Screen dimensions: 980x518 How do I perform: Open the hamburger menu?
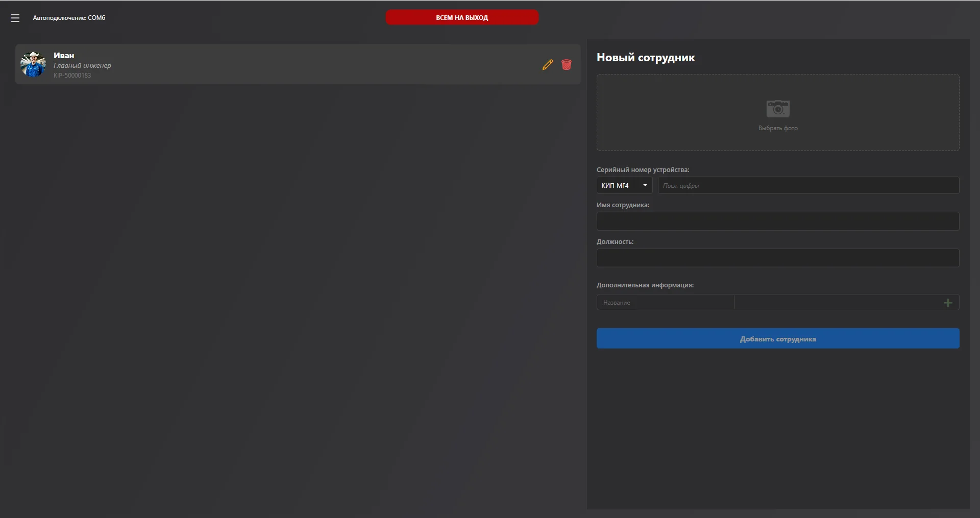pyautogui.click(x=15, y=18)
